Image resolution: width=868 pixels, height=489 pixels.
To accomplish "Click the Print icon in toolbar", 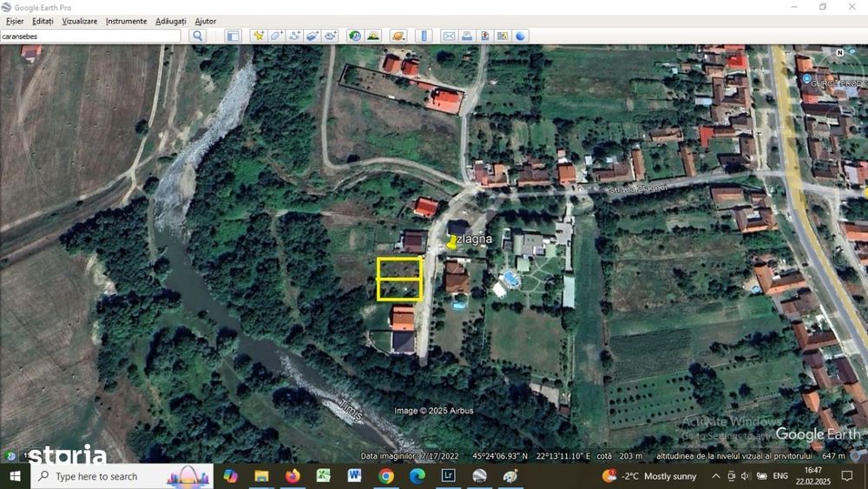I will point(467,36).
